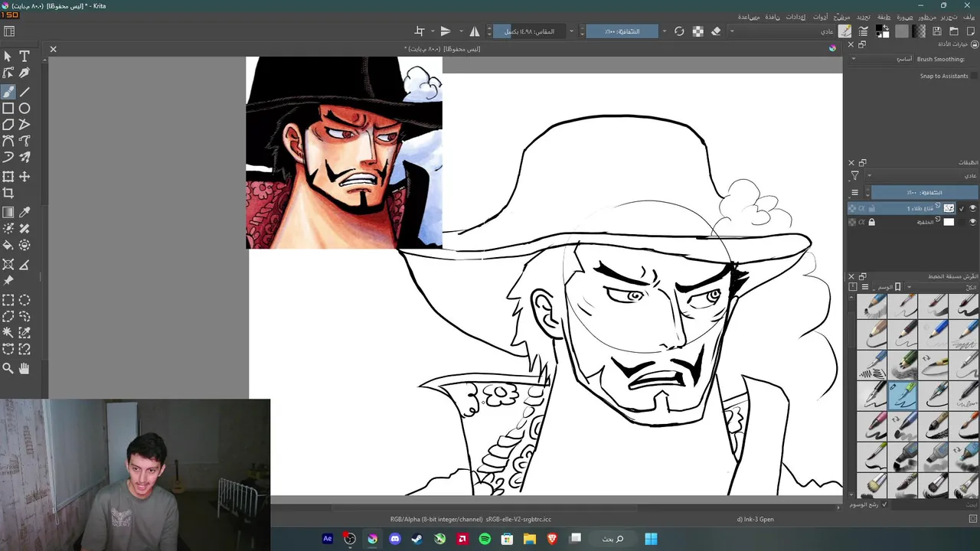
Task: Click the Reload original preset icon
Action: (679, 31)
